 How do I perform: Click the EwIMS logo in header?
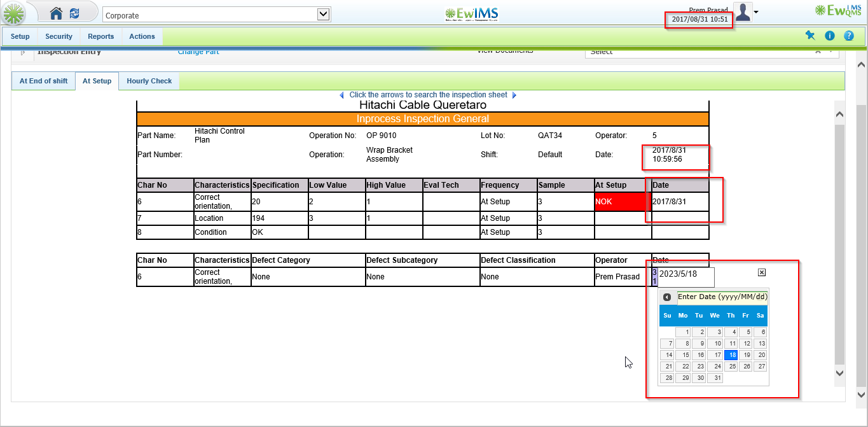[x=472, y=14]
